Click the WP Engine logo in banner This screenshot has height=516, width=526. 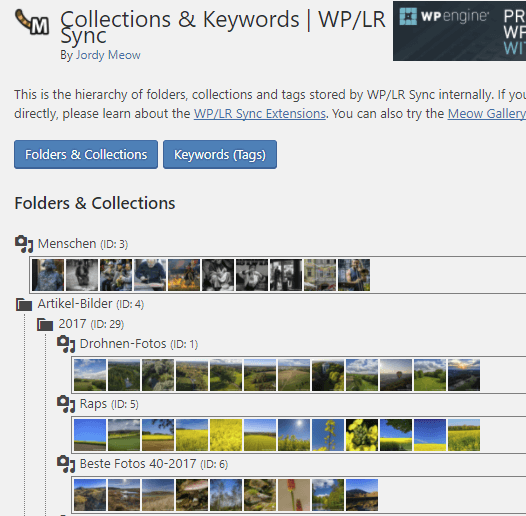click(x=444, y=16)
